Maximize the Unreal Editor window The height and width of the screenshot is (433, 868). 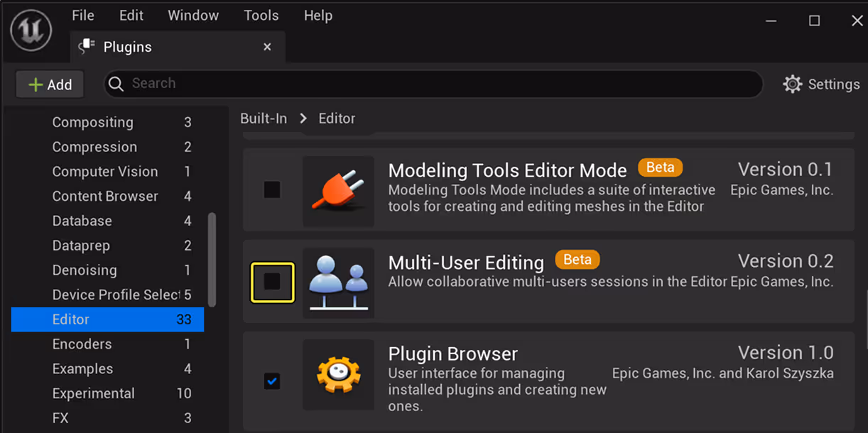[x=815, y=21]
